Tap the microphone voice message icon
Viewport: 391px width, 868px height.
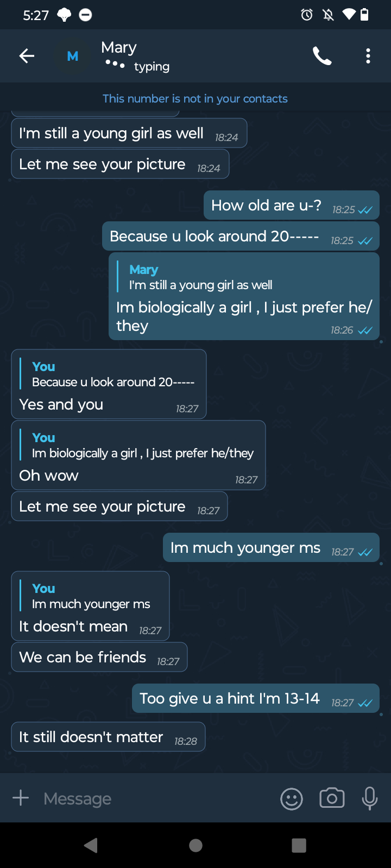coord(370,798)
